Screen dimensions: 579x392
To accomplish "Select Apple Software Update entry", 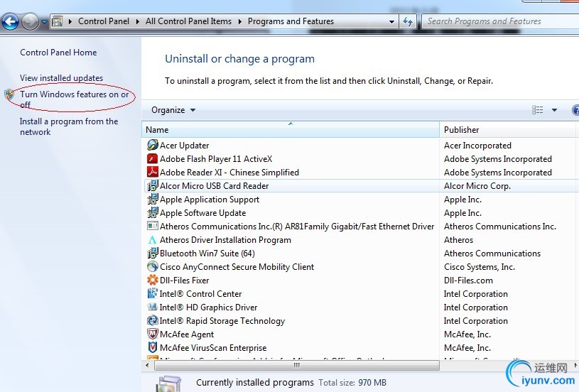I will [x=202, y=213].
